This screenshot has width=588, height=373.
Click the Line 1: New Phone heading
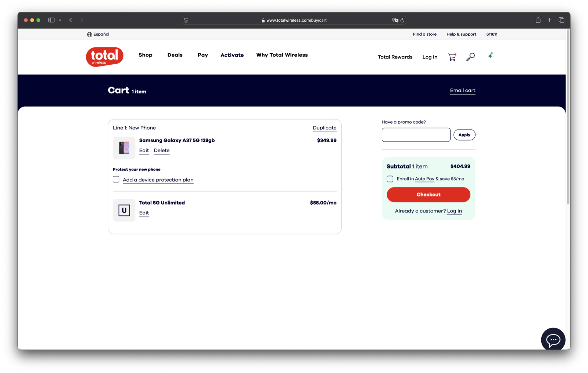tap(134, 128)
